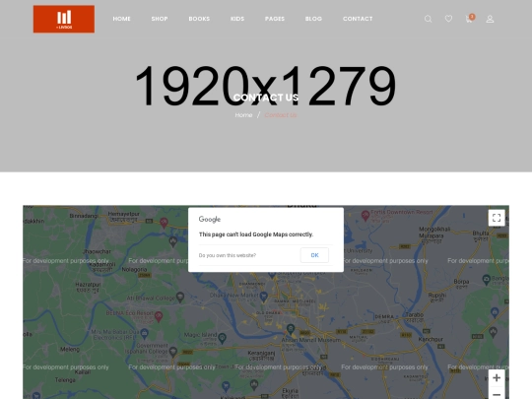Zoom in on the map with the plus button

click(x=497, y=377)
